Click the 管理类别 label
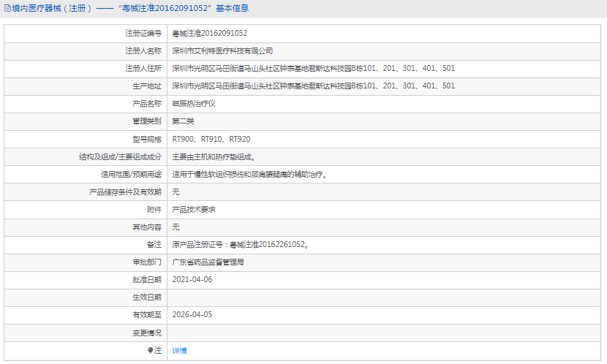The height and width of the screenshot is (364, 607). (147, 121)
